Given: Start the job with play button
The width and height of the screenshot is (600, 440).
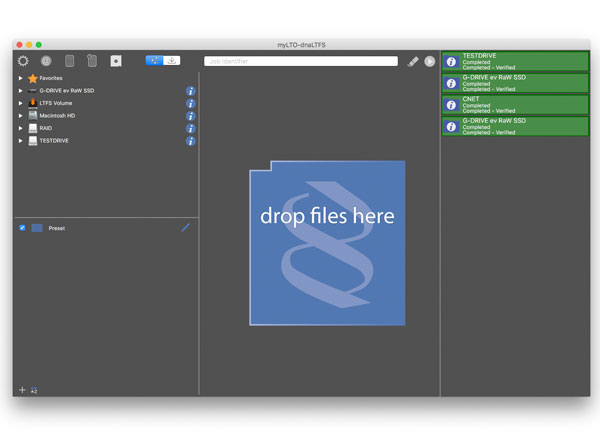Looking at the screenshot, I should click(x=430, y=61).
